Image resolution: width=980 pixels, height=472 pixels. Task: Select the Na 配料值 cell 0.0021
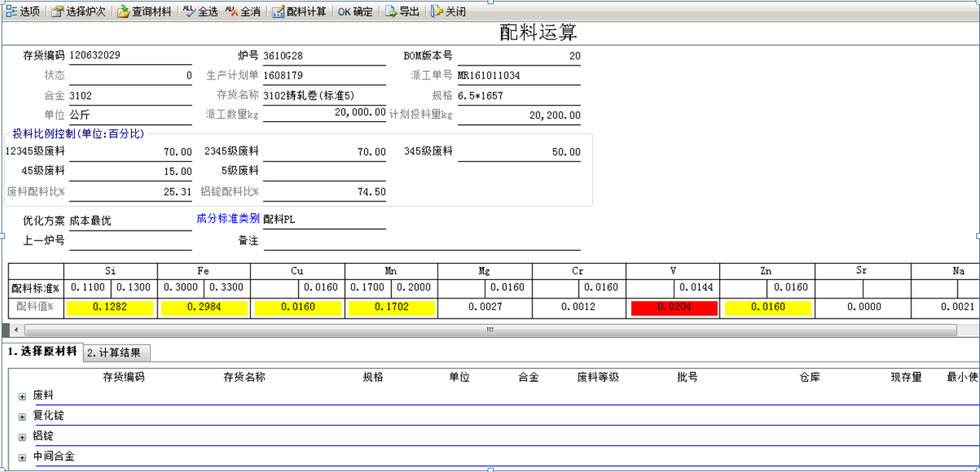pyautogui.click(x=945, y=308)
